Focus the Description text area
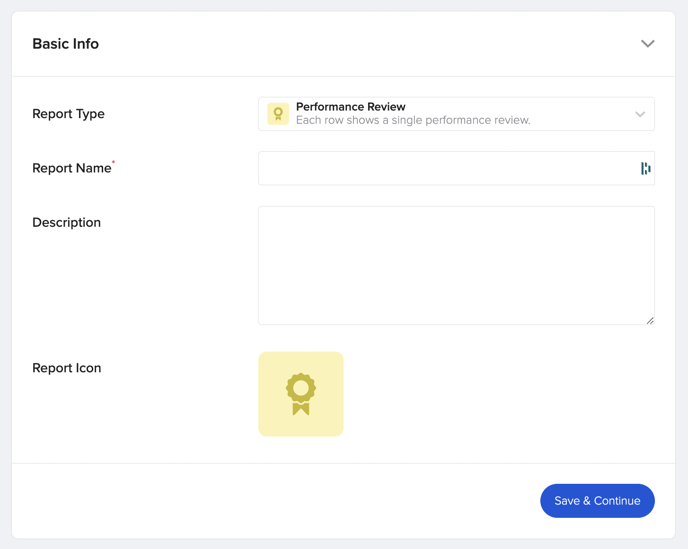The image size is (688, 549). point(456,266)
